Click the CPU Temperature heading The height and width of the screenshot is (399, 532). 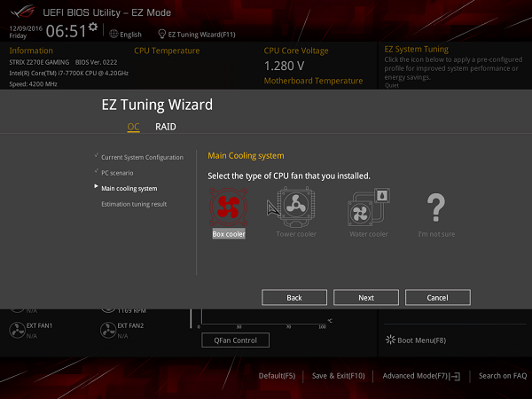click(167, 51)
